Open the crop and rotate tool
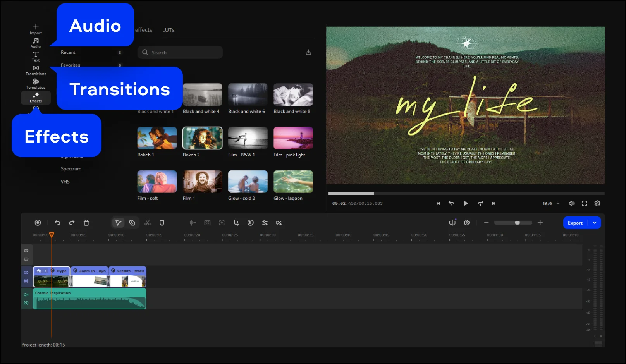Viewport: 626px width, 364px height. [236, 223]
